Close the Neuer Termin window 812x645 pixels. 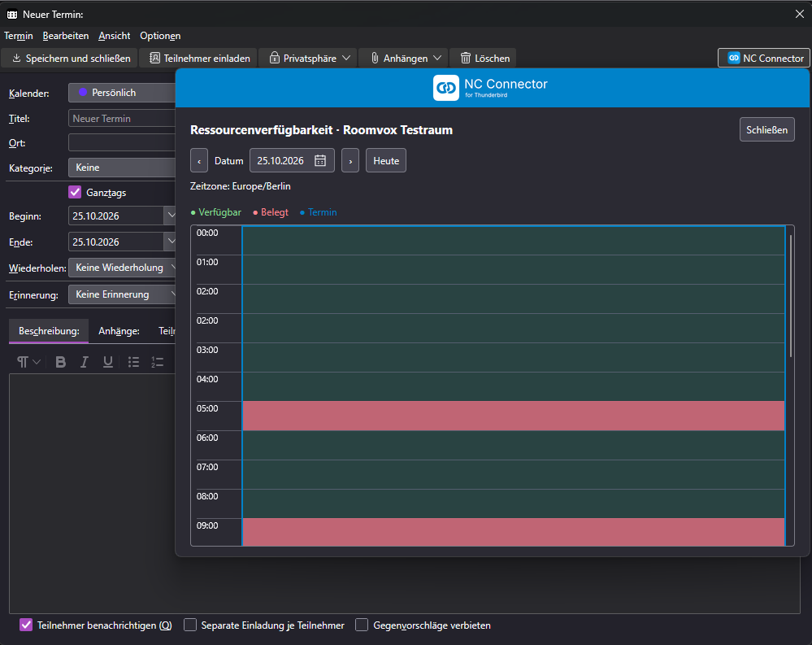(x=800, y=14)
